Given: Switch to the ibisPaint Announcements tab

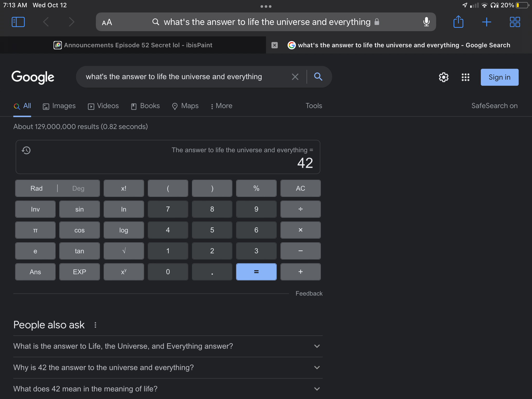Looking at the screenshot, I should 133,45.
